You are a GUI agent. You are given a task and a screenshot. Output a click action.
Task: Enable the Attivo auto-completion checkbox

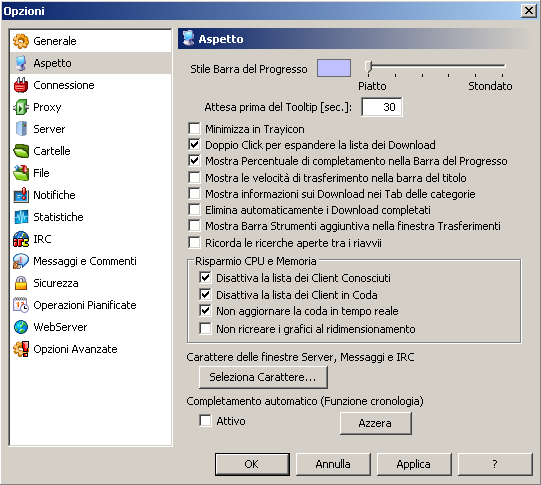(x=205, y=420)
